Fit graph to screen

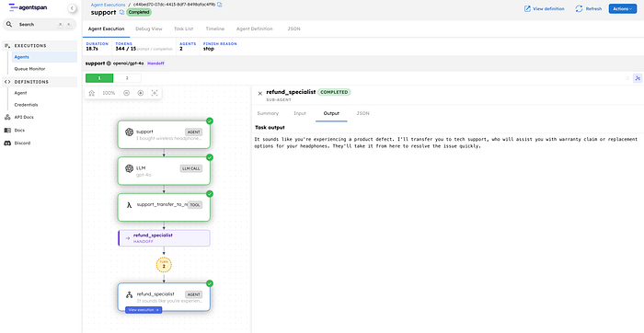click(155, 93)
